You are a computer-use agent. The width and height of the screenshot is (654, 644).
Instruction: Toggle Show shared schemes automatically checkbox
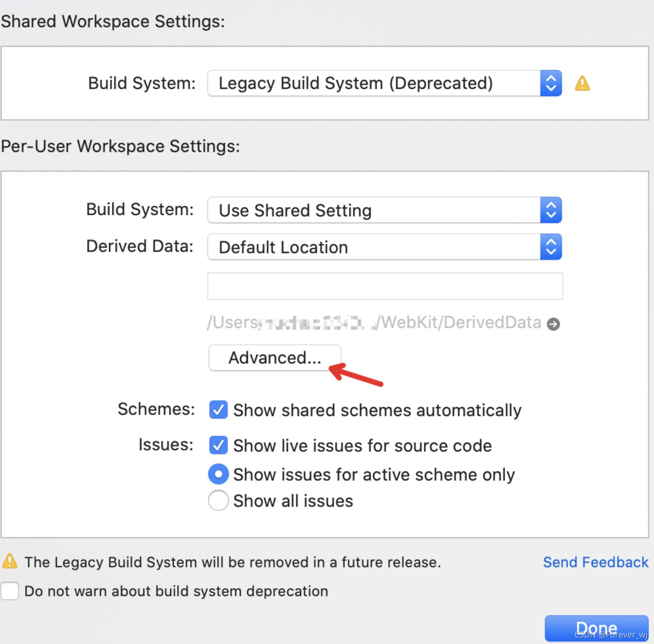pos(218,410)
